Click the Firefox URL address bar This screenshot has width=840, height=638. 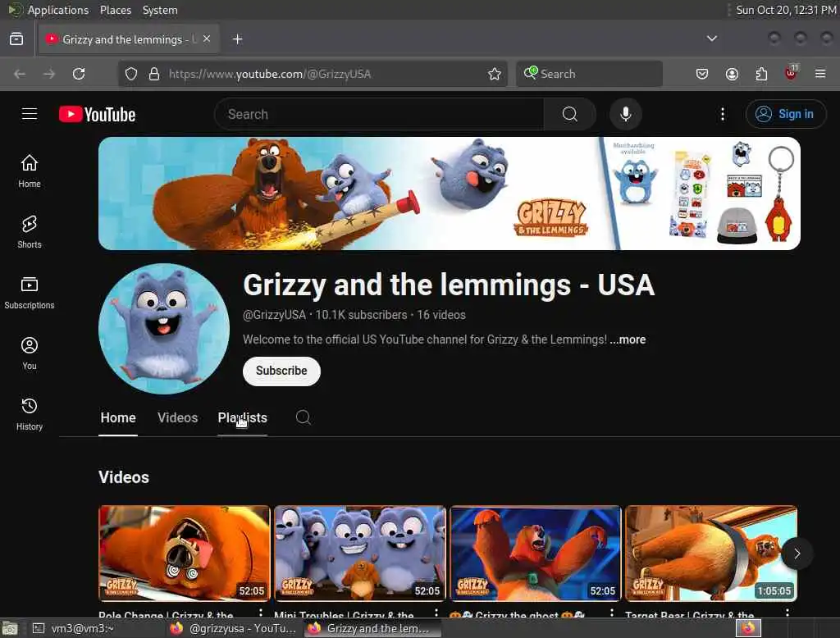(x=313, y=74)
